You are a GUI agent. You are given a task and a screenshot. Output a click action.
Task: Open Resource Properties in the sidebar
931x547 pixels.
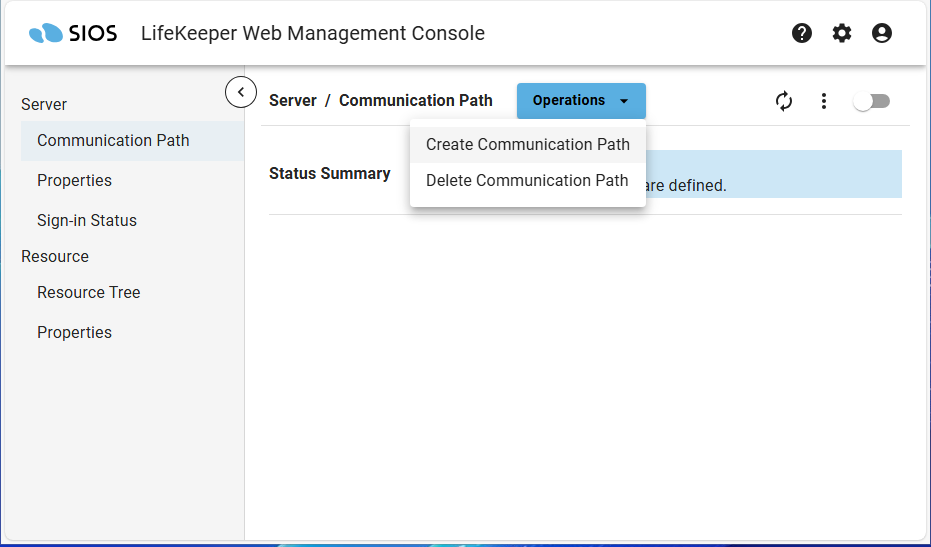(74, 332)
